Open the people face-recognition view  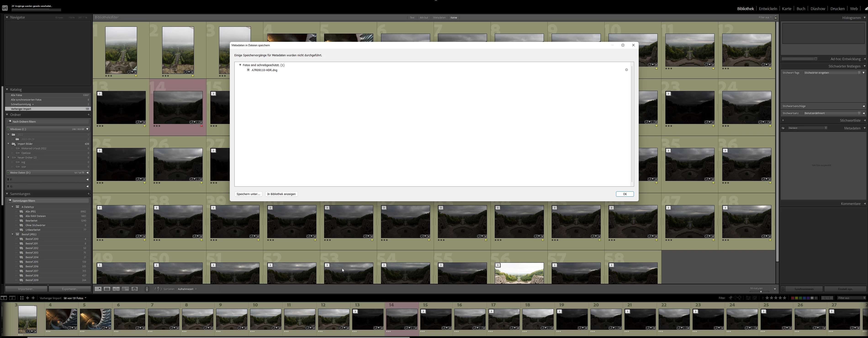pyautogui.click(x=135, y=289)
